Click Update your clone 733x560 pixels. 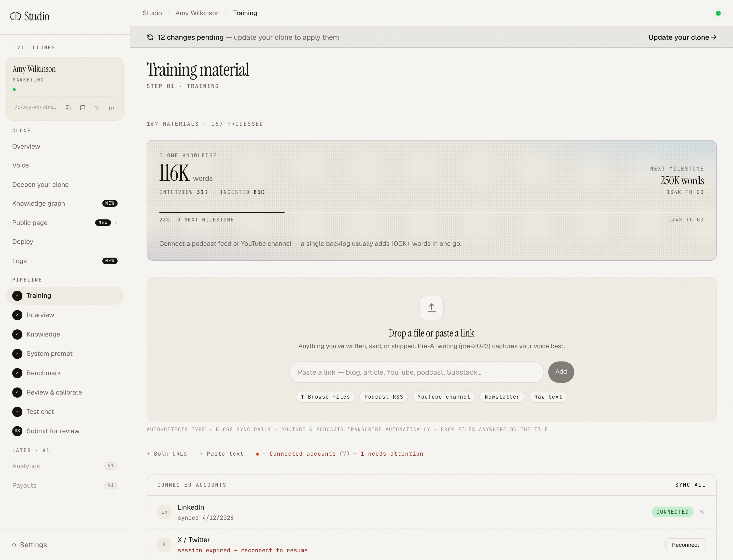point(682,37)
